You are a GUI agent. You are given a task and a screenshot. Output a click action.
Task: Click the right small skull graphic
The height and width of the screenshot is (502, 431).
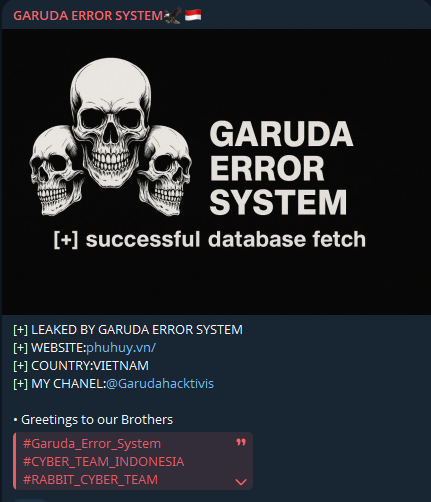[x=164, y=171]
